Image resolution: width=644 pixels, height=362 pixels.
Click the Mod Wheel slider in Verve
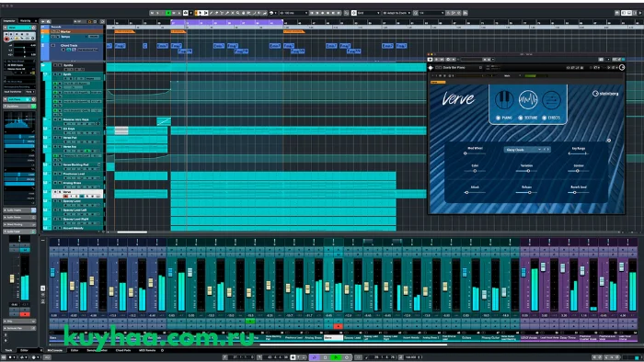click(475, 153)
